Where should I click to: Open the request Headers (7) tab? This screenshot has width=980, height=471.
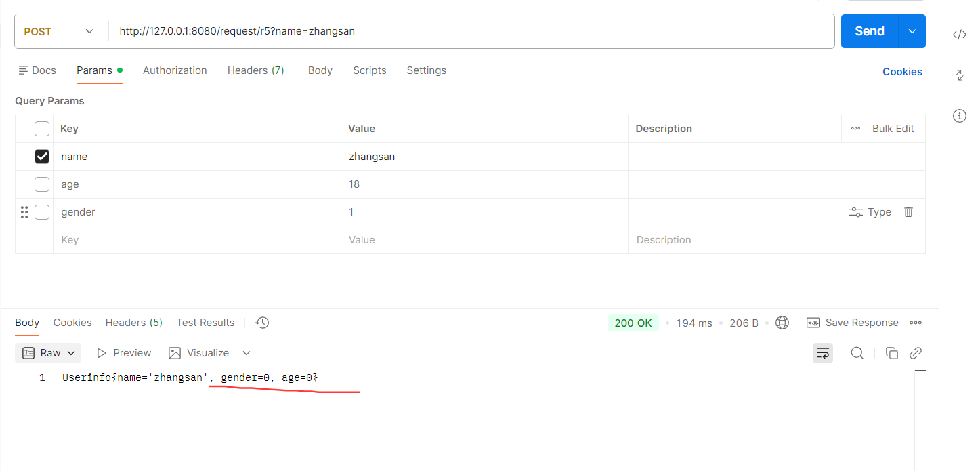(x=255, y=70)
